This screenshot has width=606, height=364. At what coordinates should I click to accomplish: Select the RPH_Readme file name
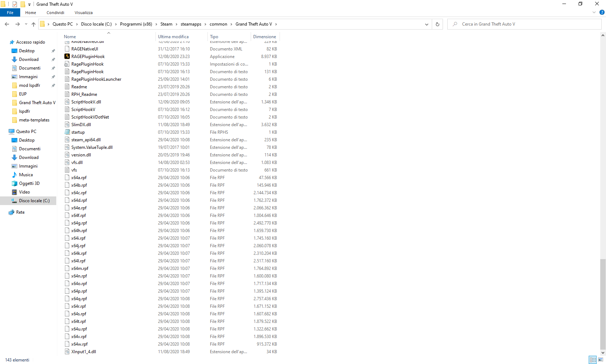click(84, 94)
